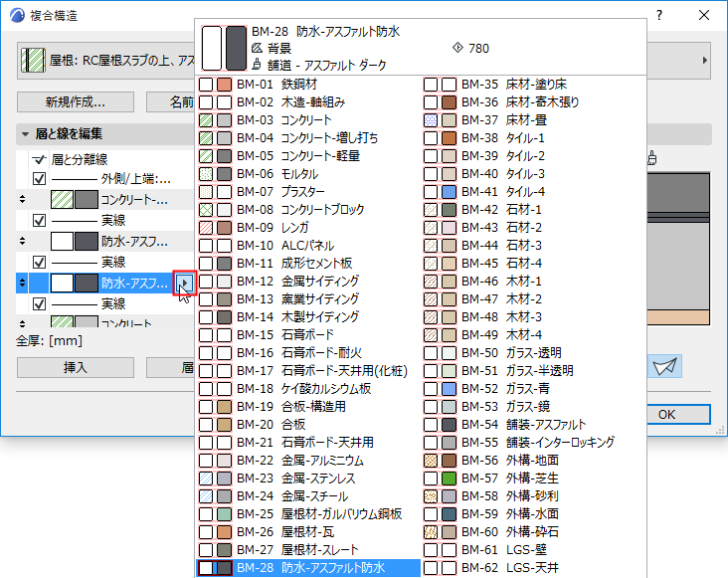Click BM-59 外構-水面 entry
The image size is (728, 578).
[533, 514]
